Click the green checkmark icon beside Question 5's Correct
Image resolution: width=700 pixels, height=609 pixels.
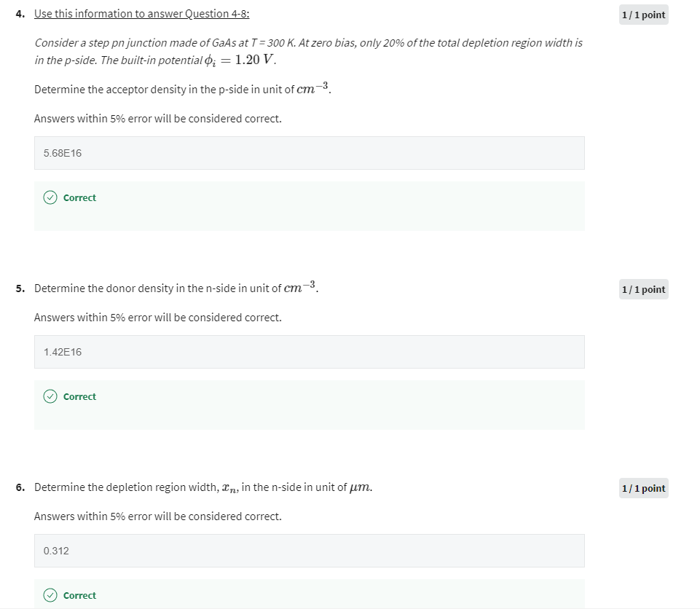point(49,396)
